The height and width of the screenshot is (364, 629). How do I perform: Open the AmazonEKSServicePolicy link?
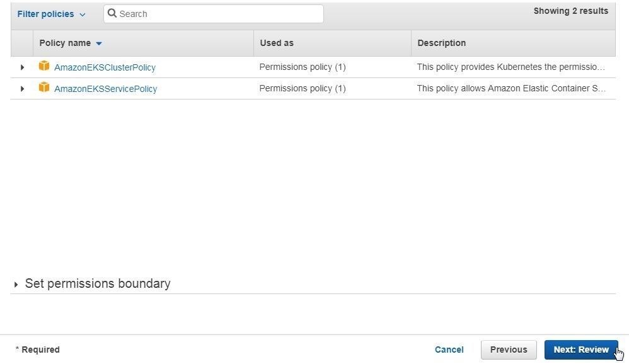point(105,89)
